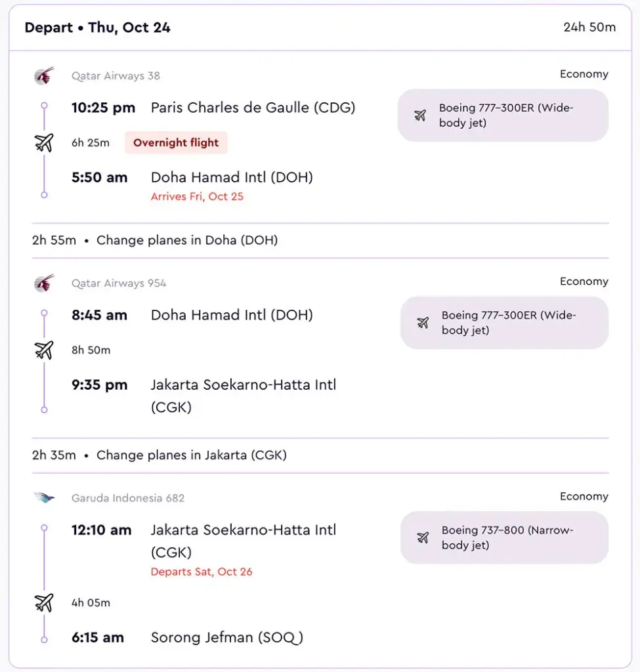
Task: Click the Arrives Fri, Oct 25 notice
Action: coord(197,196)
